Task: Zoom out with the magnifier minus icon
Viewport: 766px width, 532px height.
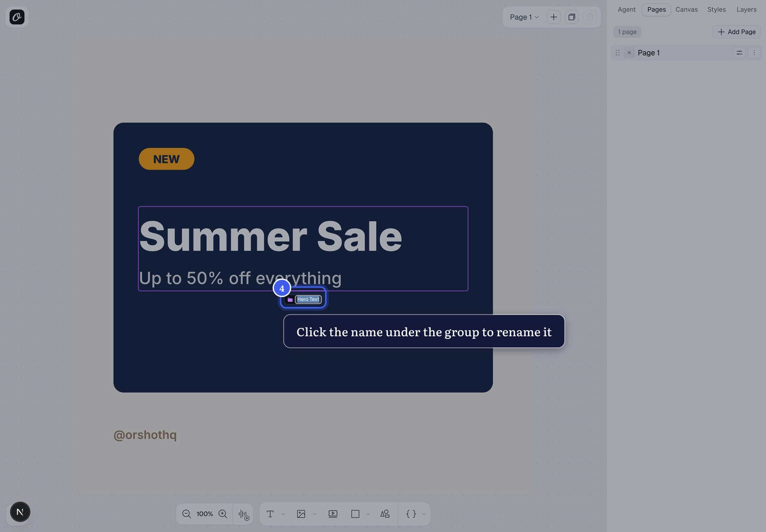Action: click(187, 514)
